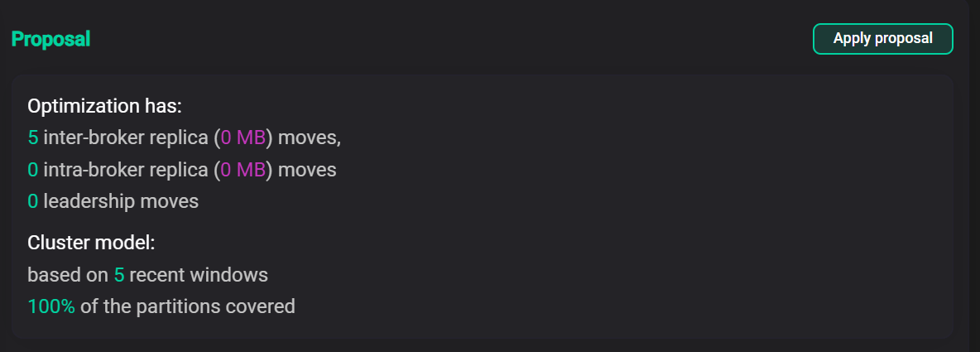Click the "Optimization has:" label

click(104, 106)
